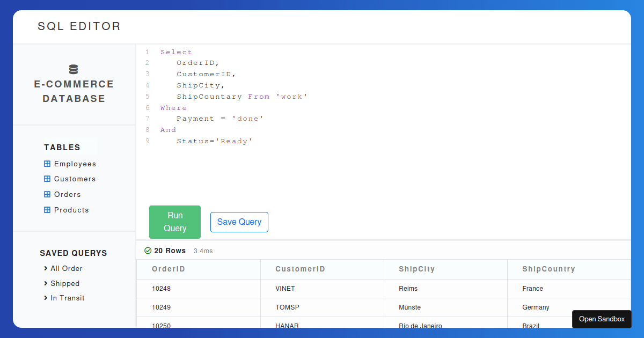This screenshot has width=644, height=338.
Task: Expand the All Order saved query
Action: [45, 268]
